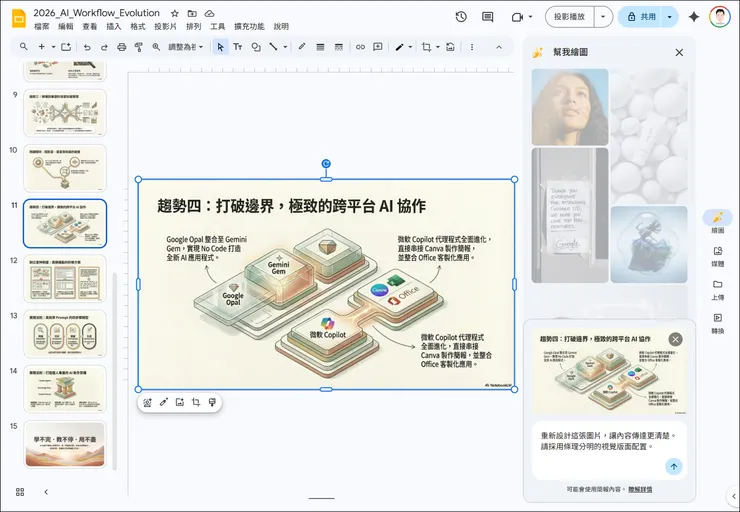
Task: Select slide 15 thumbnail 學不完
Action: (65, 444)
